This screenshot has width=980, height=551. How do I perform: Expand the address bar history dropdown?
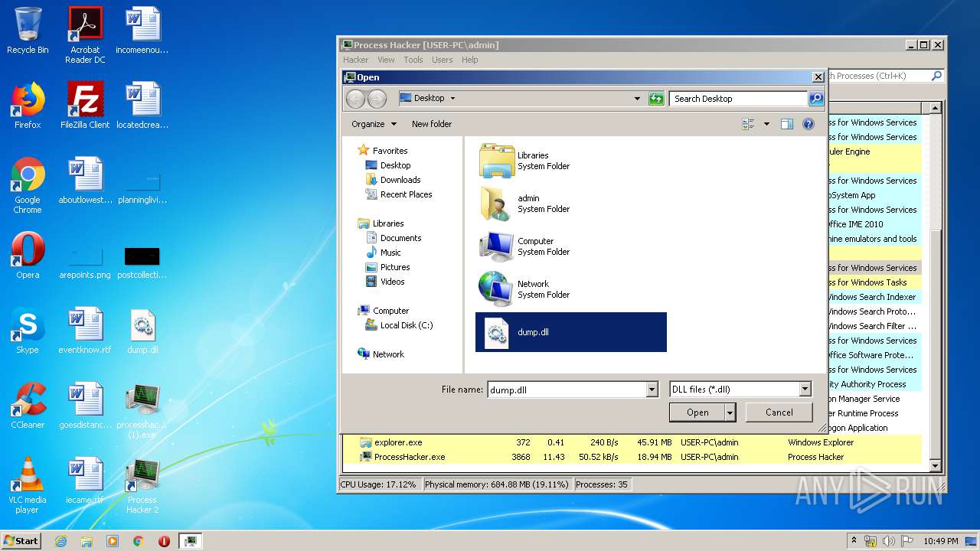pos(637,98)
